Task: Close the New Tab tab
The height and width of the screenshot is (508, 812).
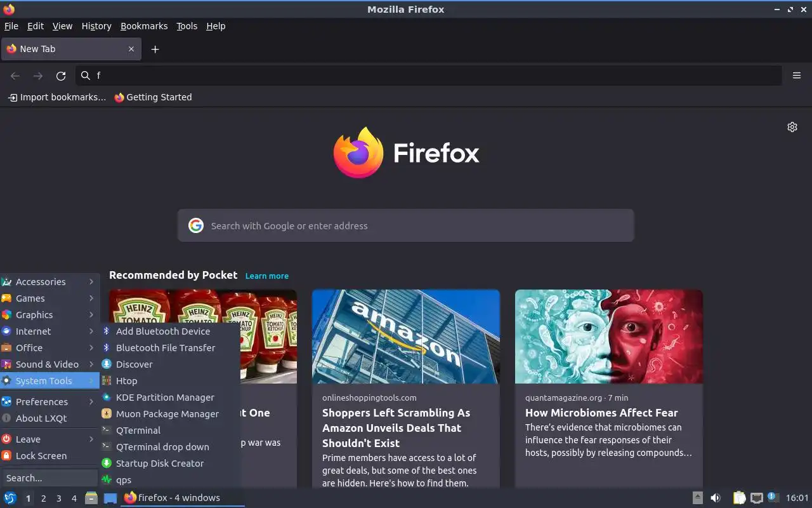Action: 131,49
